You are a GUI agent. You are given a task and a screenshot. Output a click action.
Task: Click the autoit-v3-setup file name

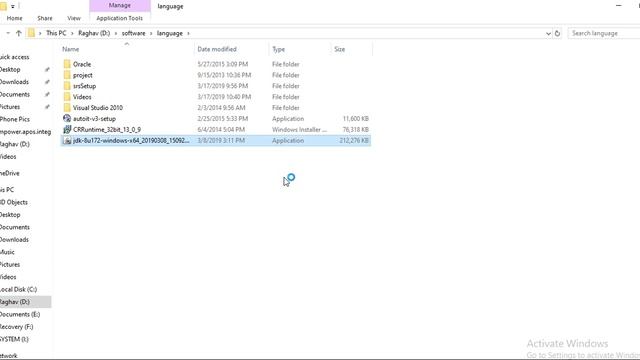pyautogui.click(x=94, y=119)
